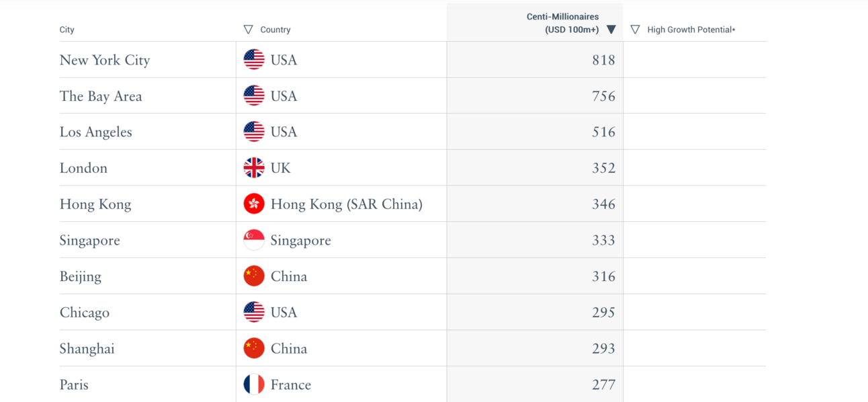868x402 pixels.
Task: Toggle the Centi-Millionaires sort arrow
Action: click(x=611, y=30)
